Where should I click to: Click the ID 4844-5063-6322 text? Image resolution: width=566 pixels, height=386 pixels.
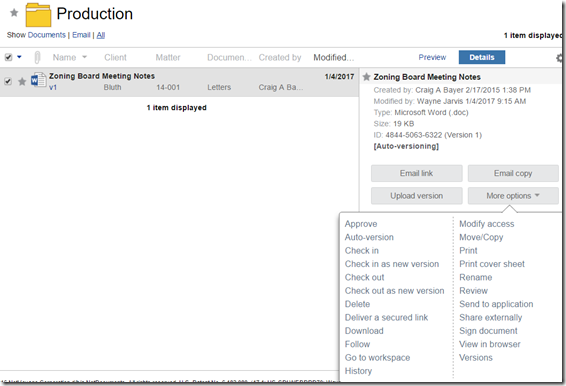click(427, 135)
